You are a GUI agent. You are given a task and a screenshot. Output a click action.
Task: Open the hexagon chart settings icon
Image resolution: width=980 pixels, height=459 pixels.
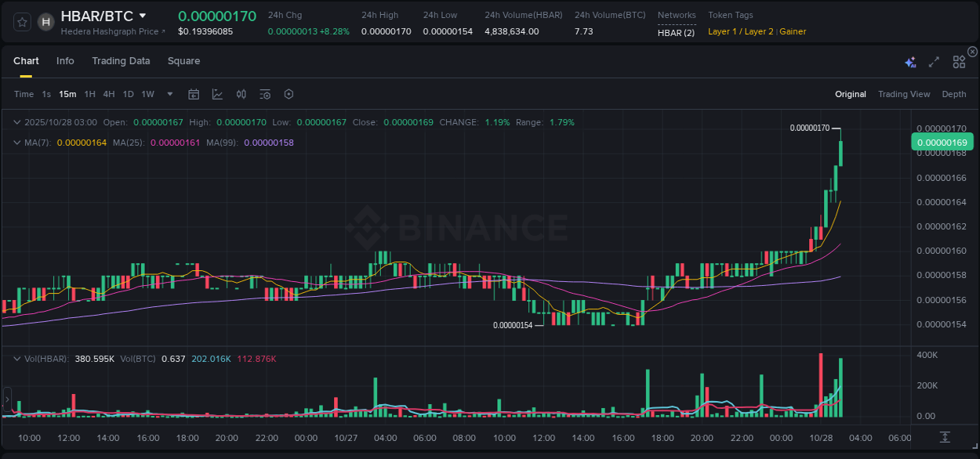[x=289, y=94]
